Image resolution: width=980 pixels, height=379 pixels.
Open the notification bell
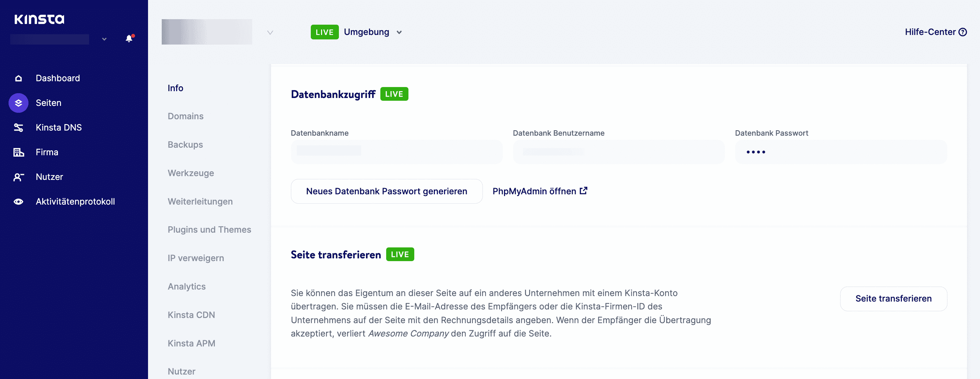coord(128,38)
